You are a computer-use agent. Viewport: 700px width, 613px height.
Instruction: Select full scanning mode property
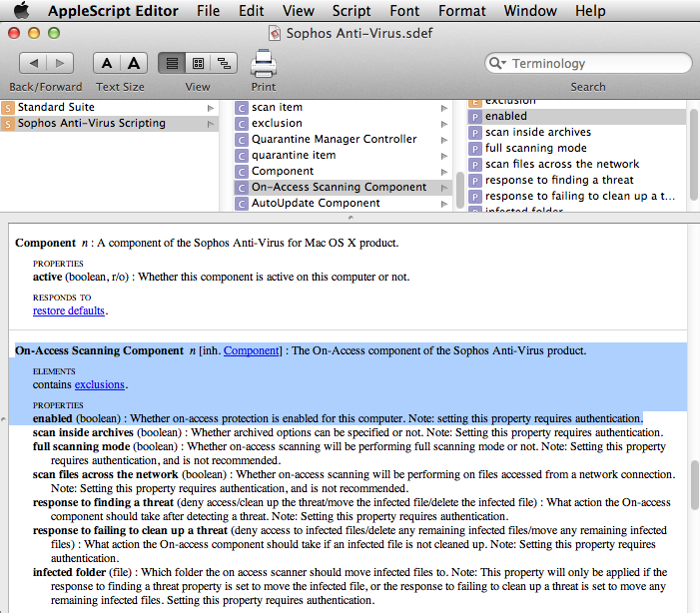[576, 148]
